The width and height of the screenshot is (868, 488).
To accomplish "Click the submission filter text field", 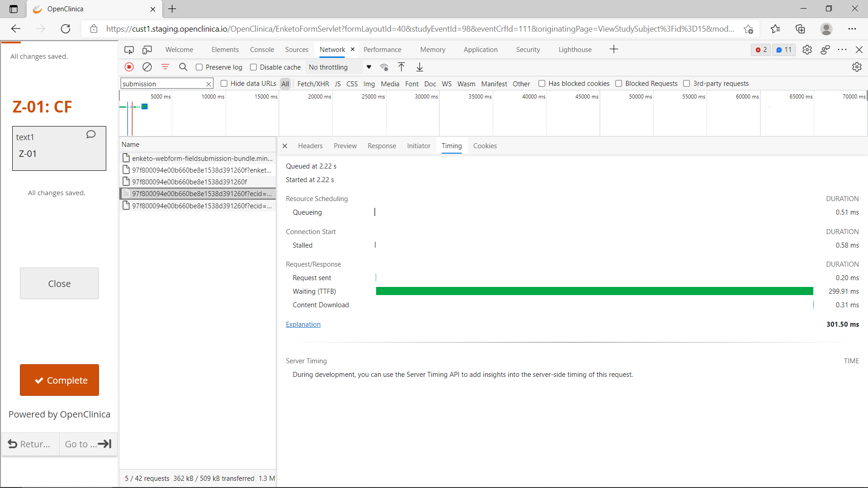I will 163,84.
